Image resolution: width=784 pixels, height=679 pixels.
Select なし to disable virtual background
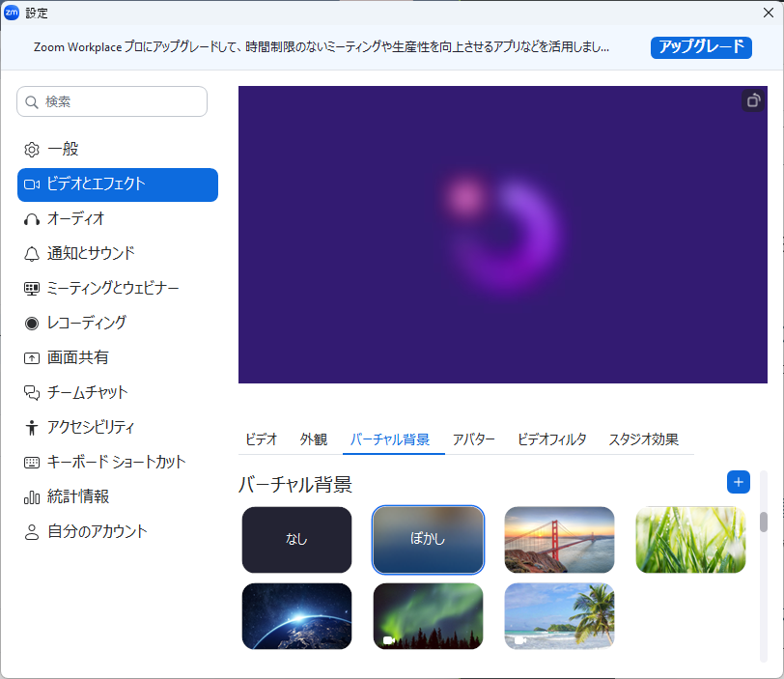(296, 540)
